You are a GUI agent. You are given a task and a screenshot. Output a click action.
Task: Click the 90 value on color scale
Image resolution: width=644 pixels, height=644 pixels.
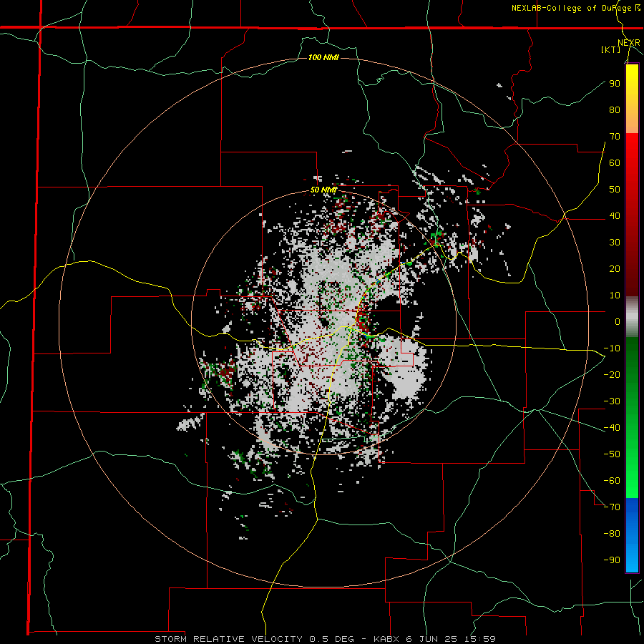tap(615, 84)
